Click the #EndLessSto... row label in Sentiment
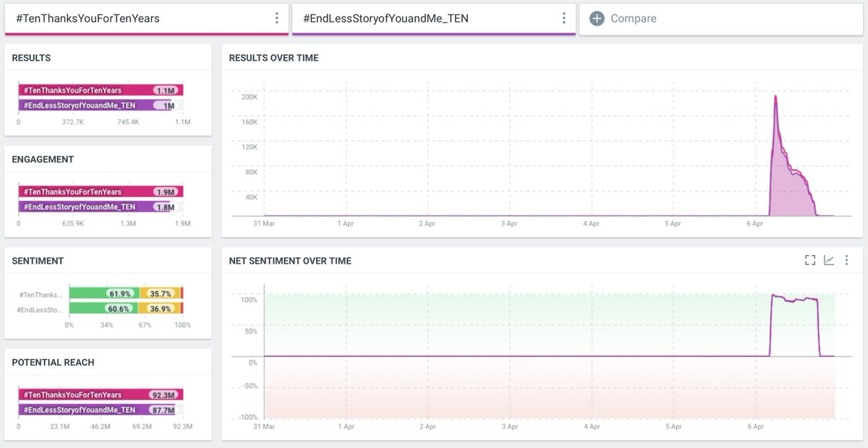The width and height of the screenshot is (868, 448). coord(41,309)
